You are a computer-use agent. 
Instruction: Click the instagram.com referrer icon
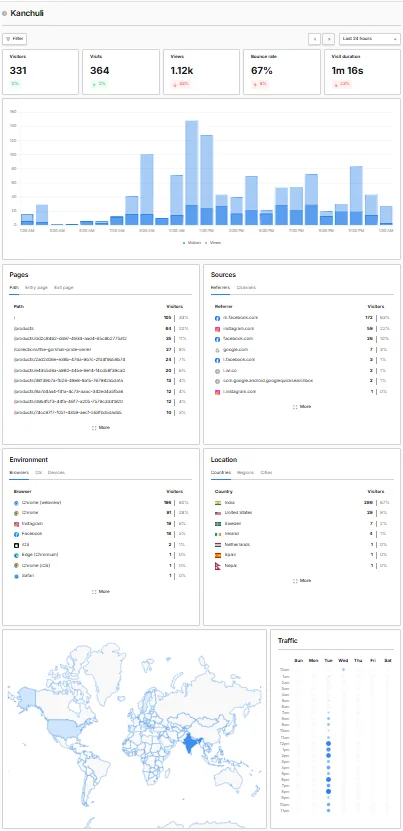point(217,329)
